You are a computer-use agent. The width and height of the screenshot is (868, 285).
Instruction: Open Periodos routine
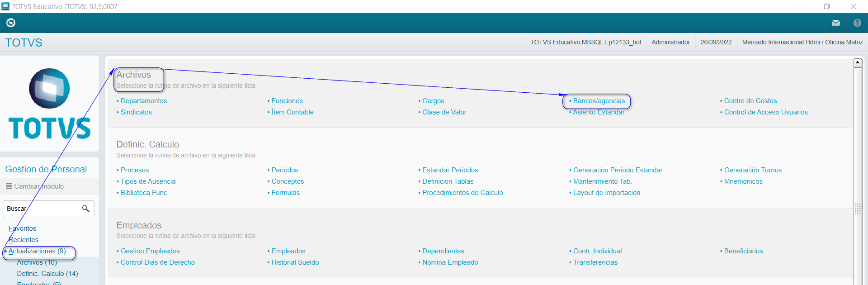pyautogui.click(x=285, y=170)
